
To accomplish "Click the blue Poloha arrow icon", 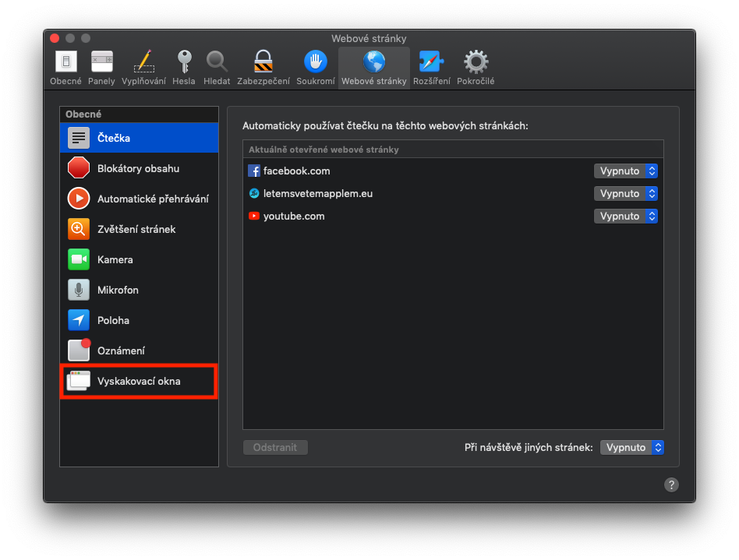I will [x=79, y=320].
